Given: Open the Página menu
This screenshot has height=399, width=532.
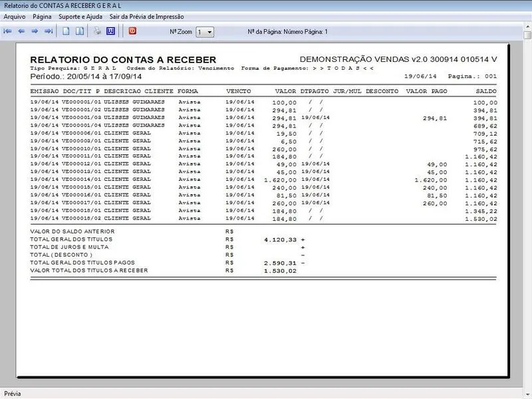Looking at the screenshot, I should click(42, 16).
